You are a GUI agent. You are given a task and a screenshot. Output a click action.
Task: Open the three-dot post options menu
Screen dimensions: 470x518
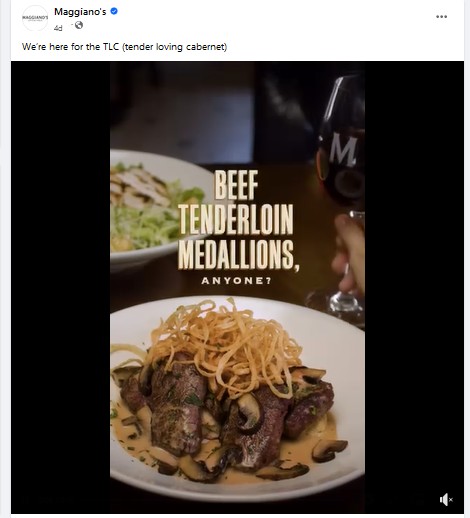(441, 17)
